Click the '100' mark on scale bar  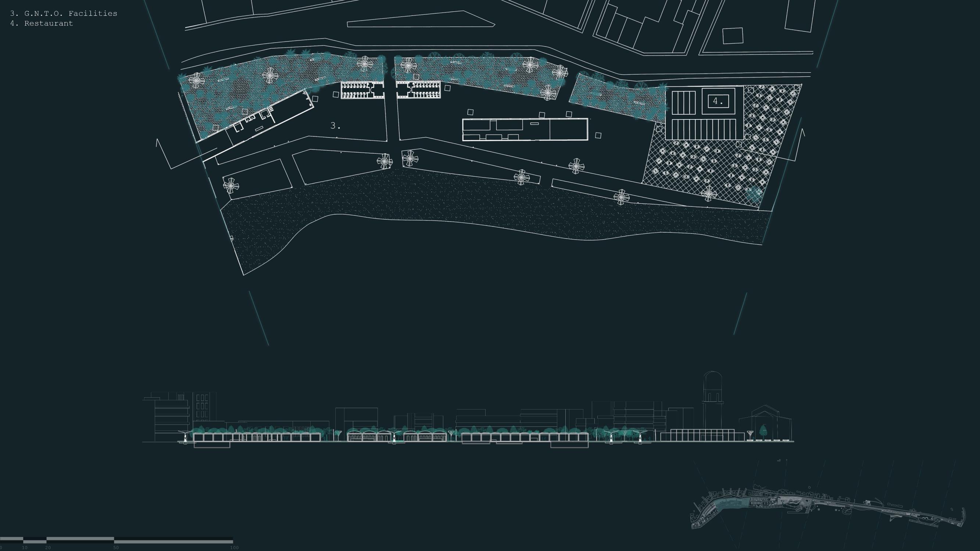tap(235, 548)
